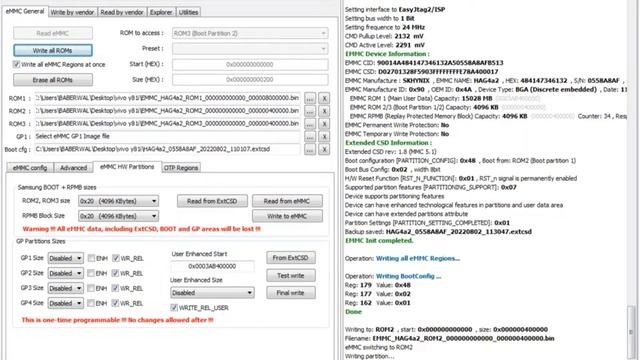Clear the ROM1 file path
This screenshot has width=640, height=360.
(x=324, y=98)
